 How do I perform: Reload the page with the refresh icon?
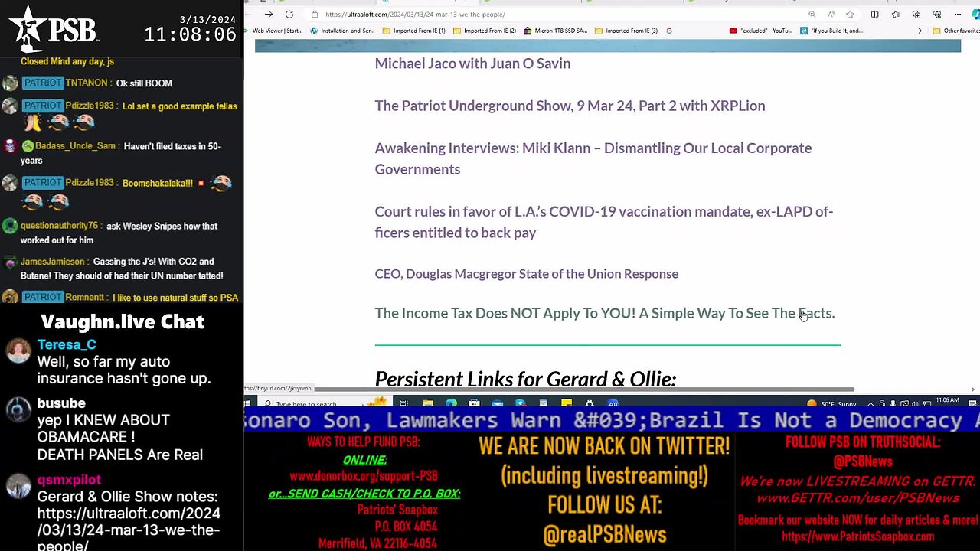pos(289,14)
